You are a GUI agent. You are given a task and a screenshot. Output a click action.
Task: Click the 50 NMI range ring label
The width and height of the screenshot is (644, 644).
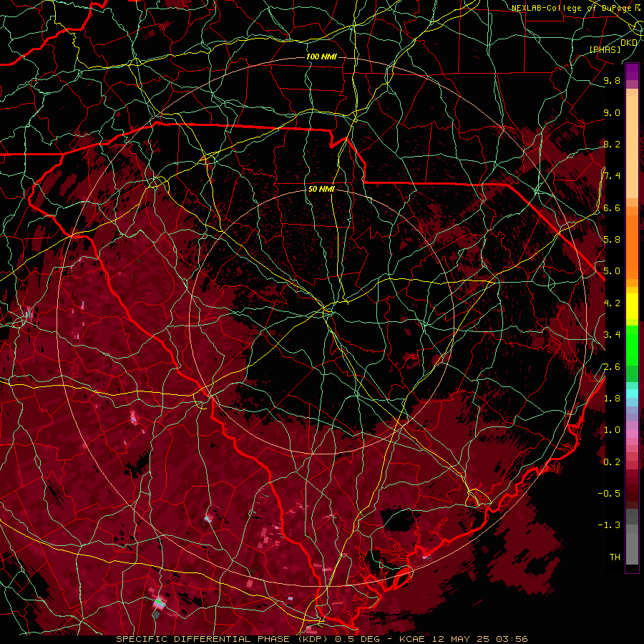[x=321, y=189]
